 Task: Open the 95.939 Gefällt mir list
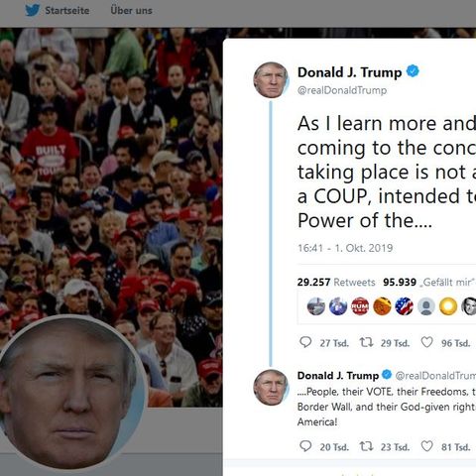tap(429, 282)
